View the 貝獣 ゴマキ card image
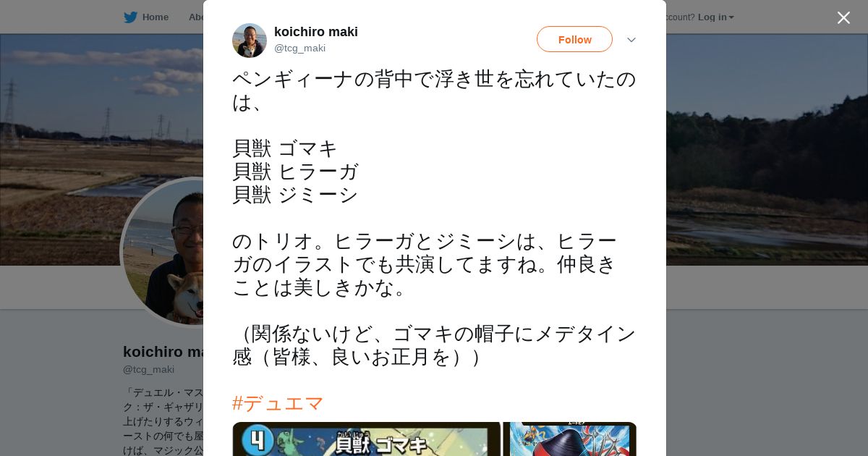This screenshot has width=868, height=456. pos(367,439)
